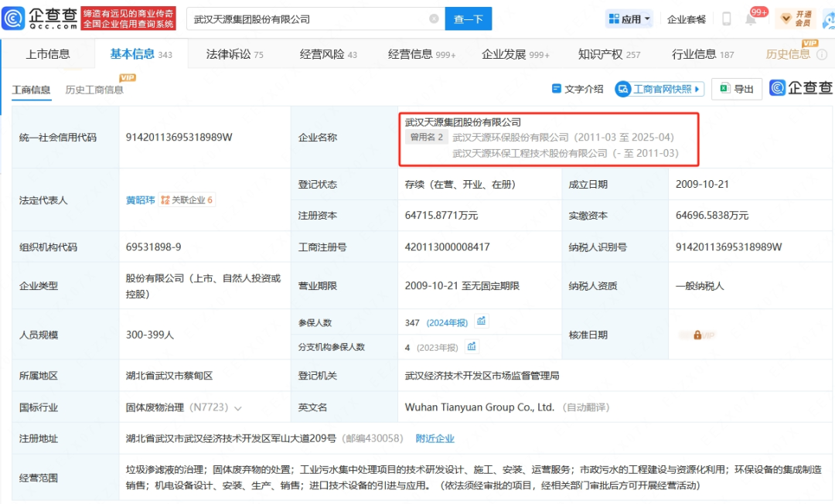Click the 300-399人 staff size value
The height and width of the screenshot is (504, 835).
150,335
